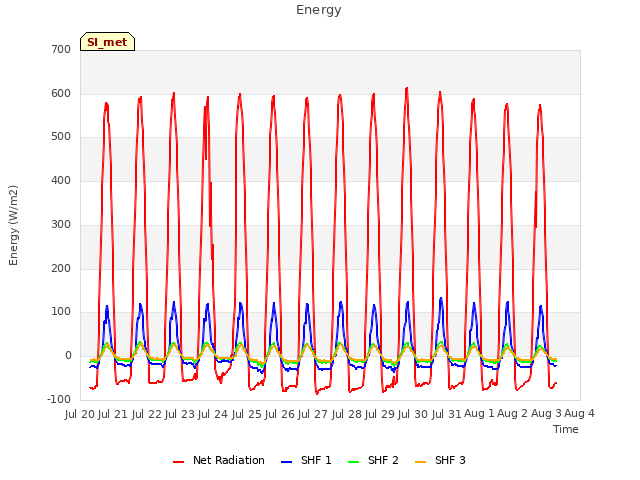The image size is (640, 480).
Task: Click the Aug 2 x-axis tick label
Action: pos(513,414)
